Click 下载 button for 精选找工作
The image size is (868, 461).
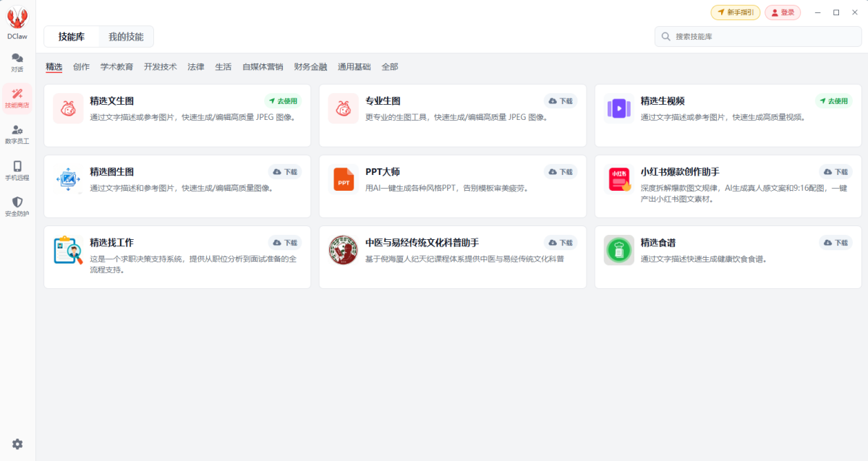(285, 243)
